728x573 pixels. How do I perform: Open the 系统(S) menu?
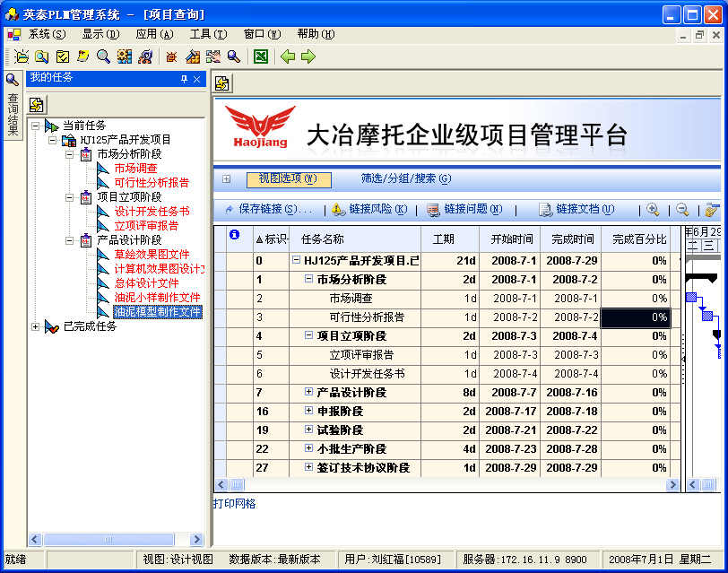pos(47,34)
